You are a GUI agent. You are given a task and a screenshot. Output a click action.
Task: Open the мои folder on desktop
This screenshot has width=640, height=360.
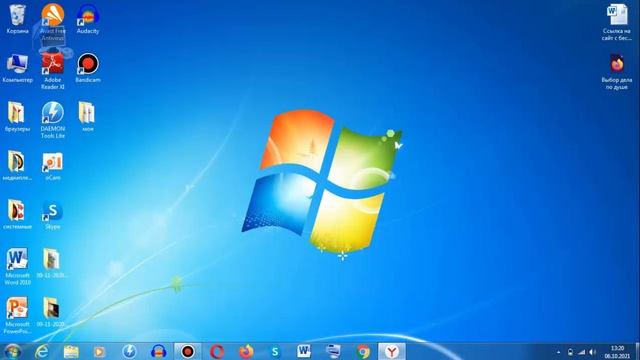87,117
